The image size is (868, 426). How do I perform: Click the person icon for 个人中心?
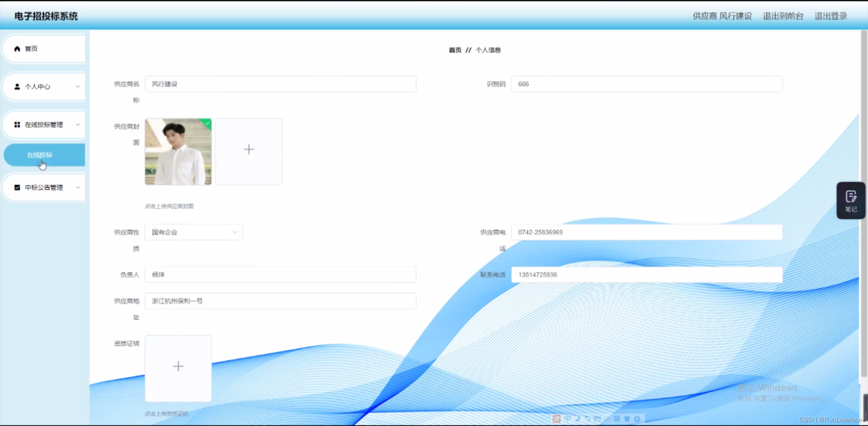17,86
